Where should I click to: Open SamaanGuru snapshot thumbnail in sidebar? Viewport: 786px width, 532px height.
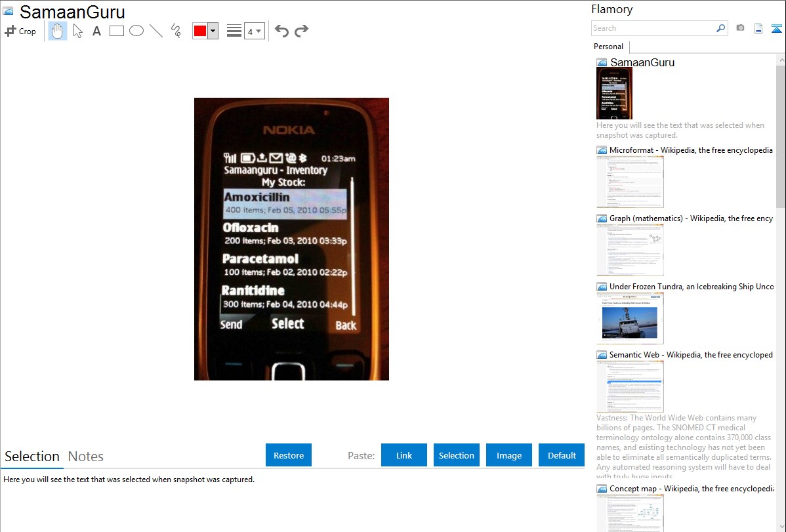pos(615,94)
